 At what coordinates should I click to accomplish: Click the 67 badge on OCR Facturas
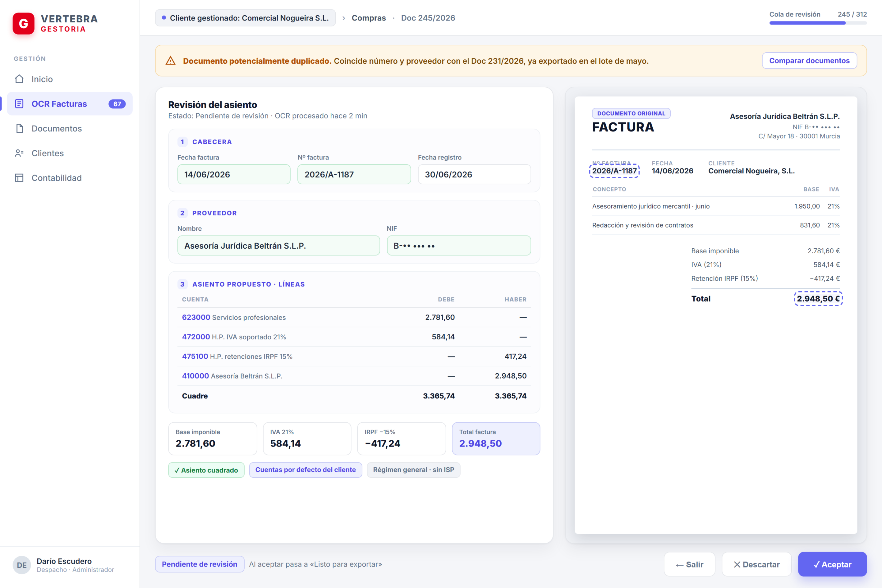click(x=117, y=104)
